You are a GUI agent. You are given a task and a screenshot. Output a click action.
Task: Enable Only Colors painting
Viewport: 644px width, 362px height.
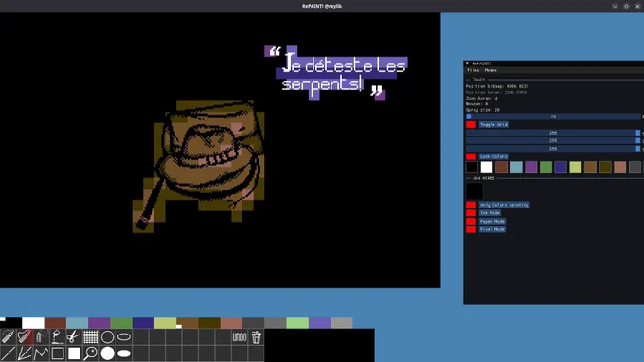505,205
